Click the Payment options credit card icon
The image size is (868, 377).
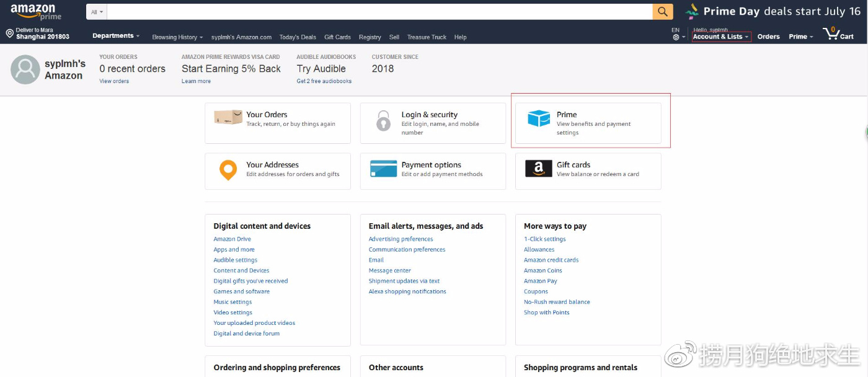383,169
